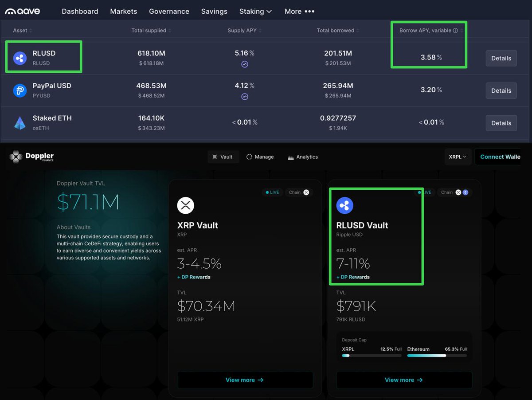
Task: Click the PayPal USD supply APY incentive icon
Action: click(x=245, y=97)
